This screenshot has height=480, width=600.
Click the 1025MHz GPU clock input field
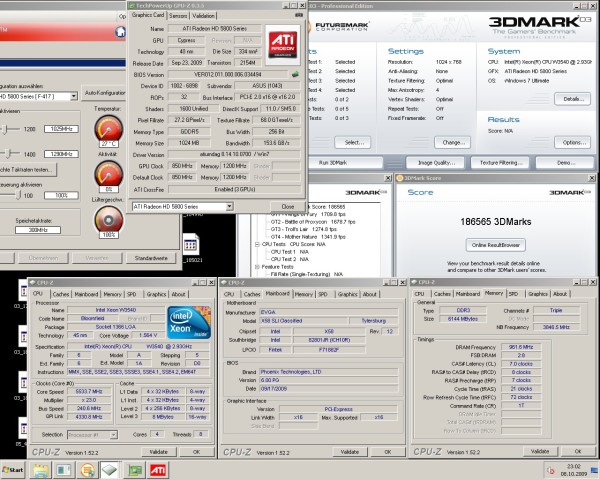(61, 129)
